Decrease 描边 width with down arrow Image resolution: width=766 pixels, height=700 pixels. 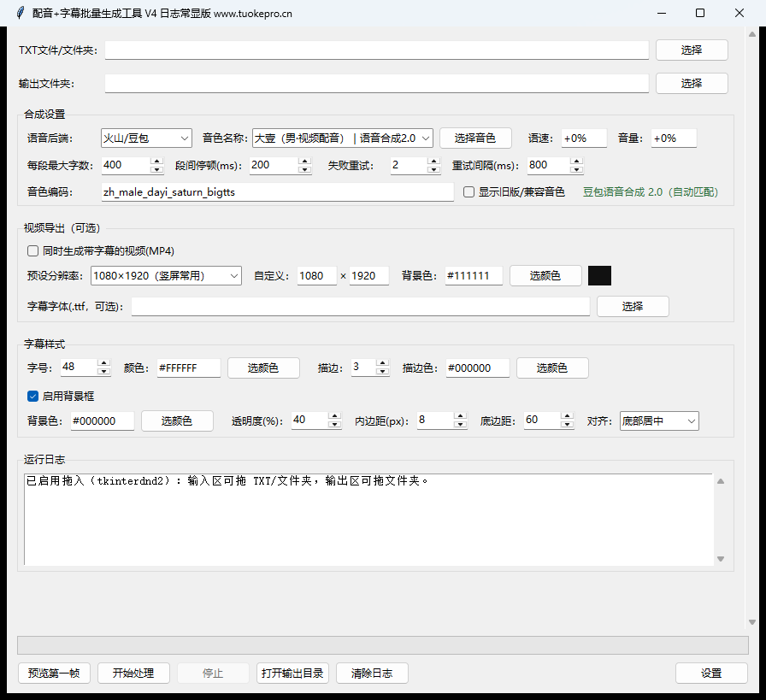point(382,371)
